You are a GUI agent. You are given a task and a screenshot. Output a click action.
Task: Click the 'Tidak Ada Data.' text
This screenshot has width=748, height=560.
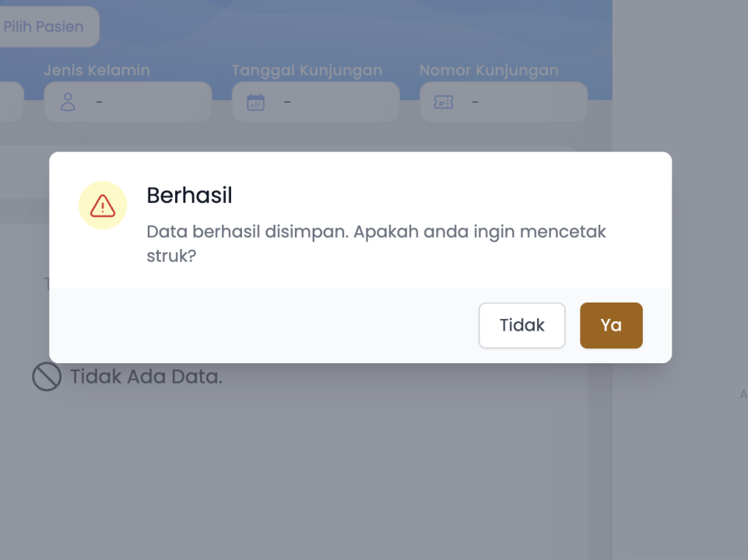146,377
